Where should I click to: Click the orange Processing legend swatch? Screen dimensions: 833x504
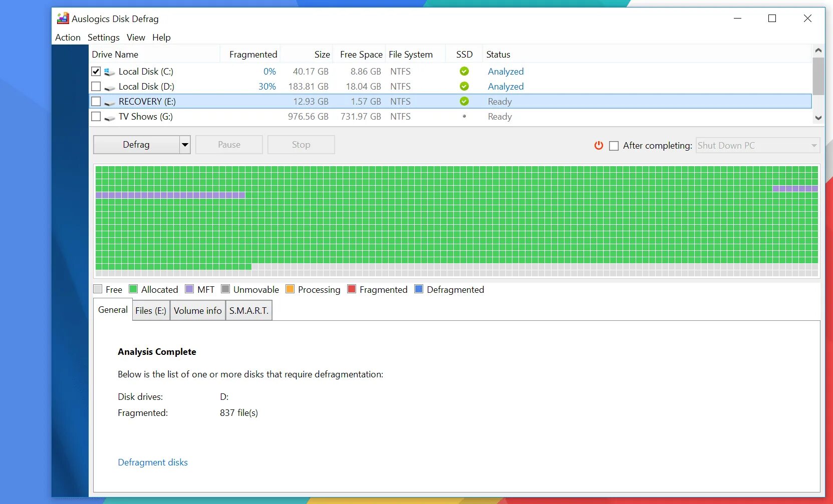click(x=290, y=289)
